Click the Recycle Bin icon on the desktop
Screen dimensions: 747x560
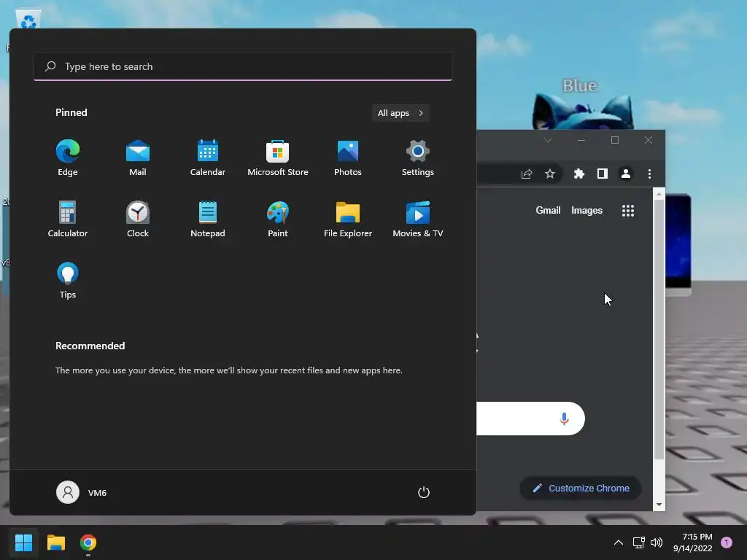[x=28, y=20]
